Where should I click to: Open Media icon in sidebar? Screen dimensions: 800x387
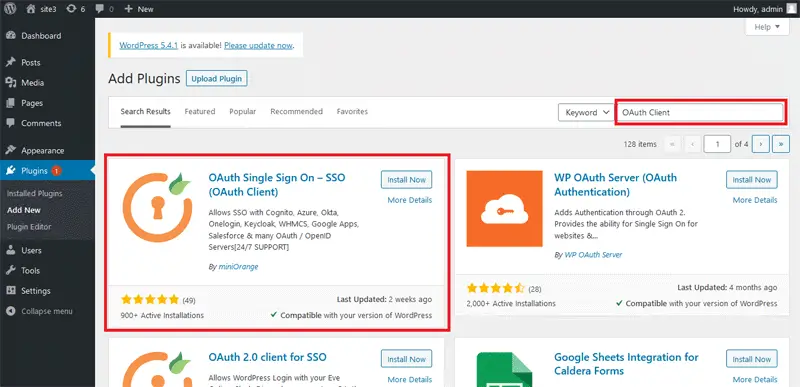click(x=11, y=83)
